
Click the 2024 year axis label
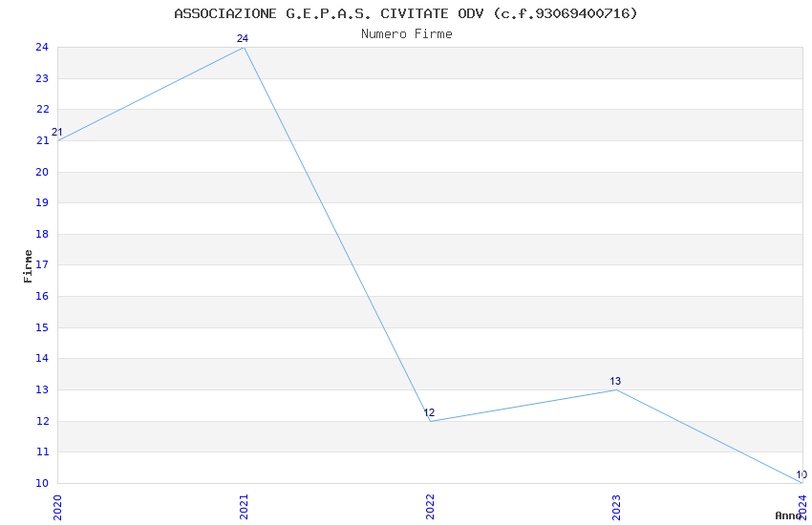pos(802,507)
